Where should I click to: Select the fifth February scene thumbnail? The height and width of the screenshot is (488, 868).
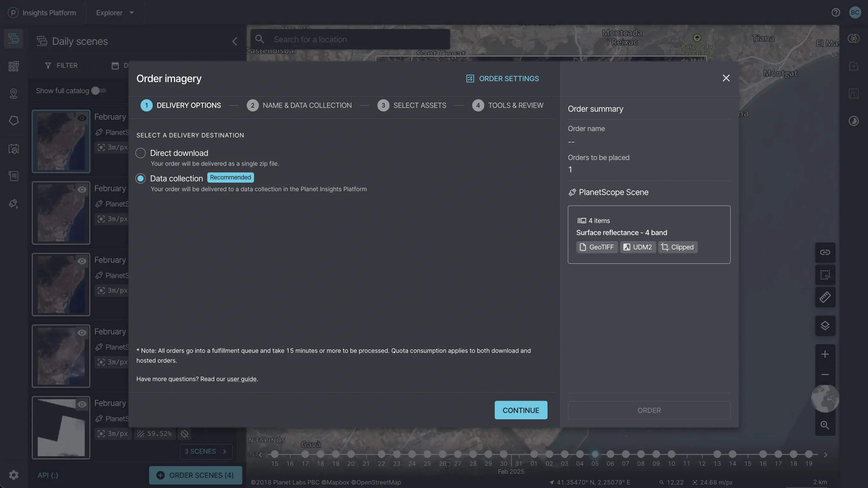point(61,428)
